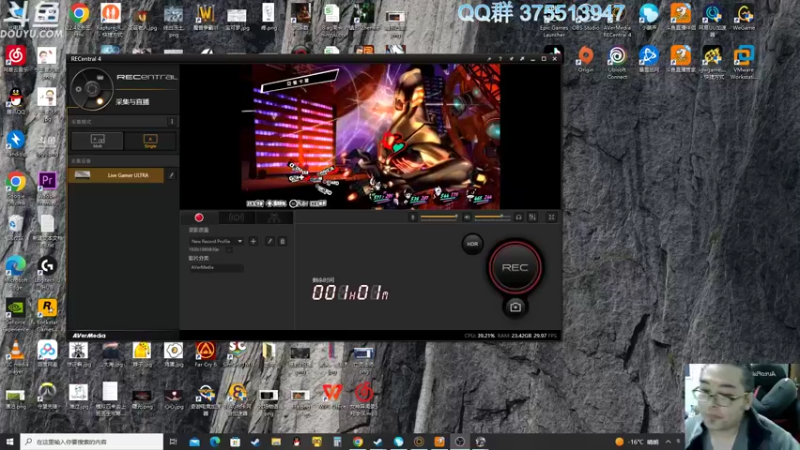The image size is (800, 450).
Task: Open Task View on the taskbar
Action: [x=173, y=441]
